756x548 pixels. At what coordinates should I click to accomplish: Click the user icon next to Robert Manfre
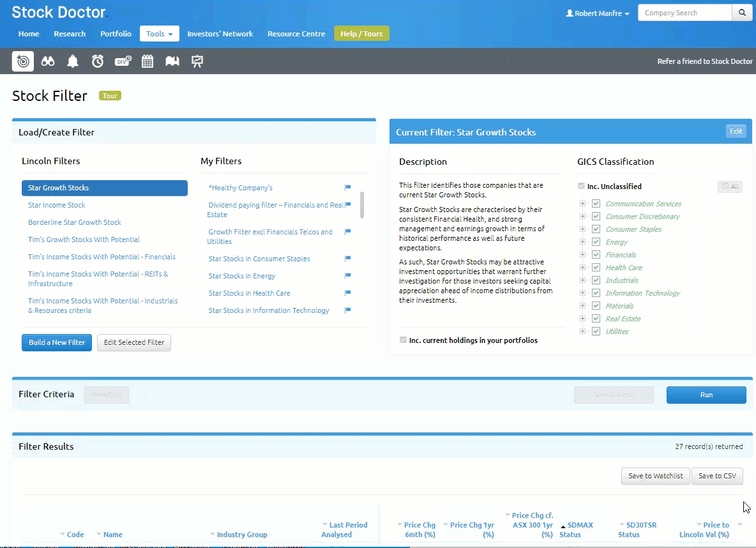tap(570, 13)
